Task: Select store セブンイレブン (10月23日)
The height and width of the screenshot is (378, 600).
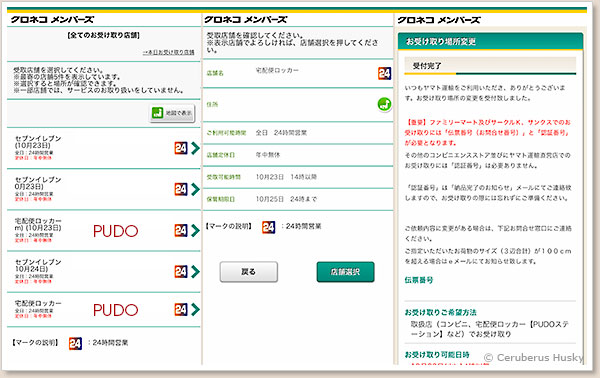Action: point(104,148)
